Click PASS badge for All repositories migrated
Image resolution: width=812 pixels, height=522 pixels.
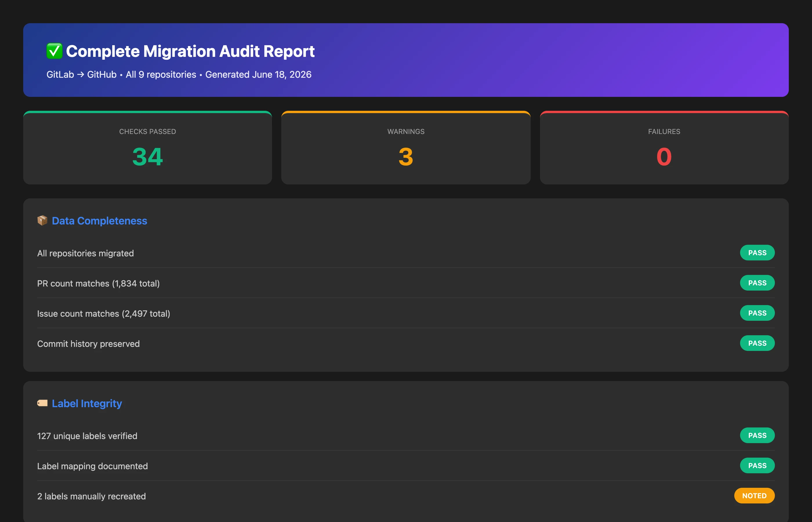[757, 253]
